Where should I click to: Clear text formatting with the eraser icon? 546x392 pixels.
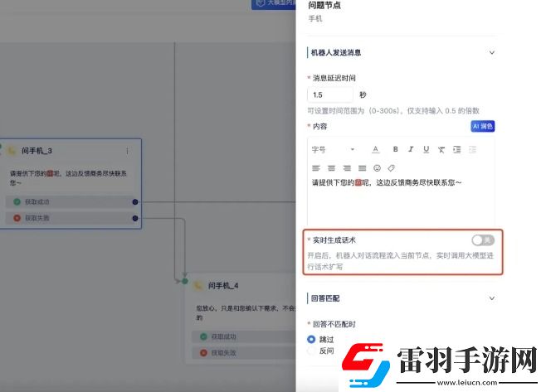441,149
